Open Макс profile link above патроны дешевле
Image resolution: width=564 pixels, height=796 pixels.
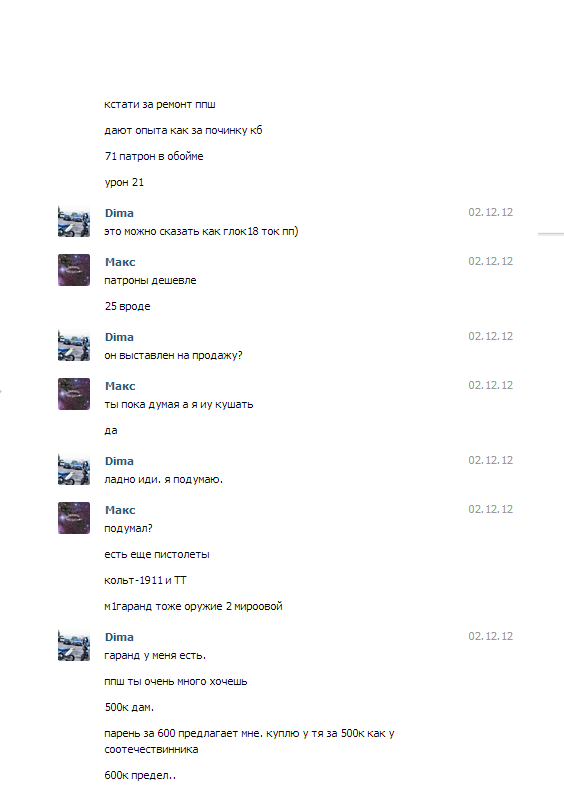click(120, 262)
